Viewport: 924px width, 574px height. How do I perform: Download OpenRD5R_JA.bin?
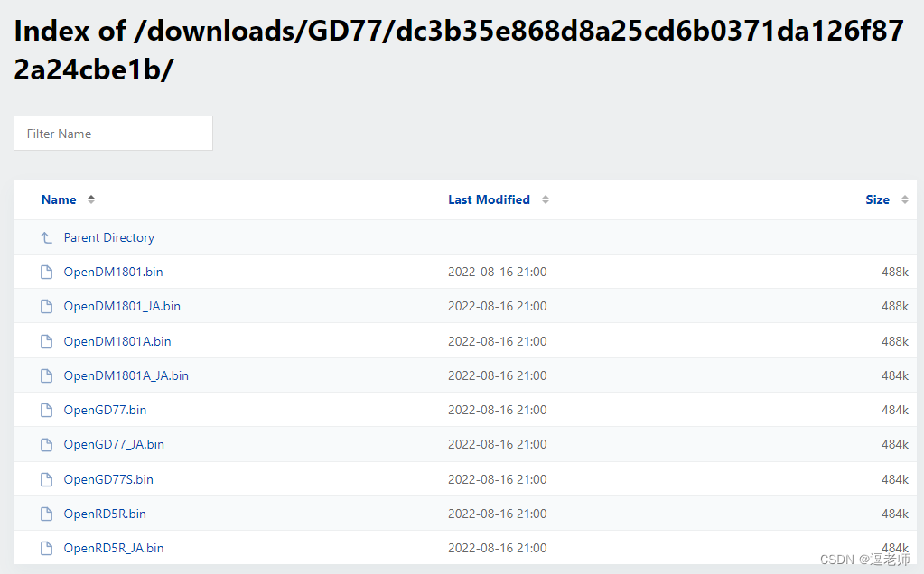click(114, 548)
